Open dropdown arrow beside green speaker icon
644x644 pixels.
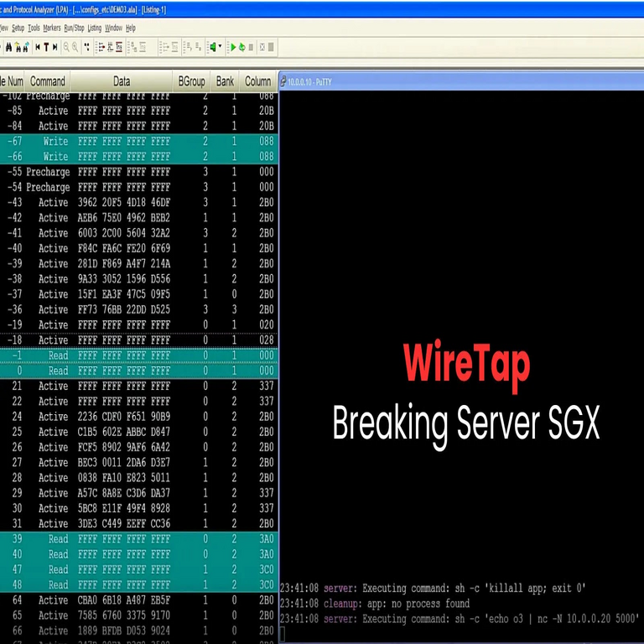[221, 48]
